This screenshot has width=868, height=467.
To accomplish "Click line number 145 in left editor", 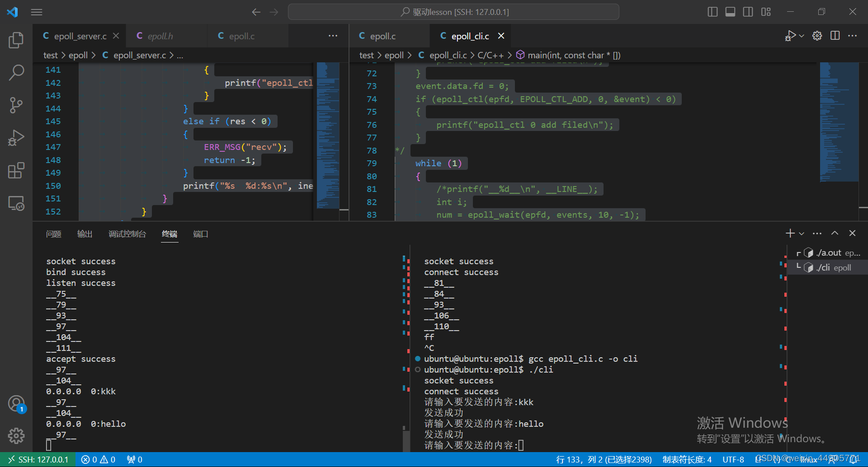I will [53, 121].
